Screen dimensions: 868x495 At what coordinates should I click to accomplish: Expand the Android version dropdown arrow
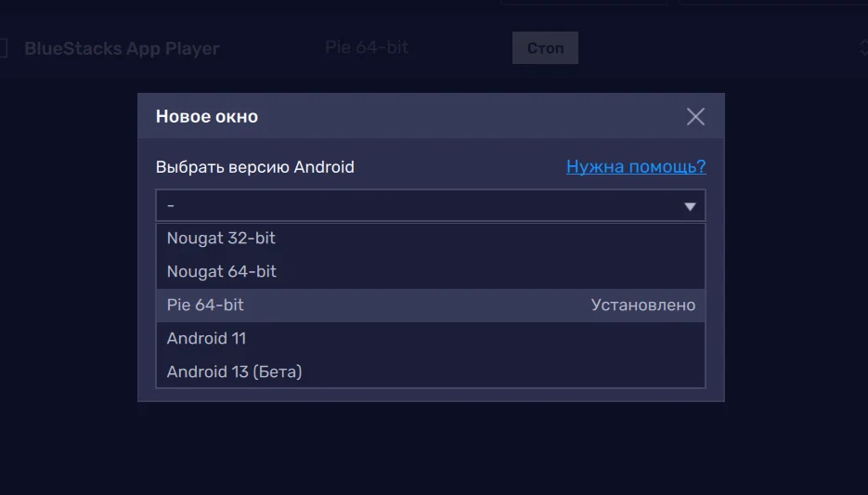coord(690,206)
